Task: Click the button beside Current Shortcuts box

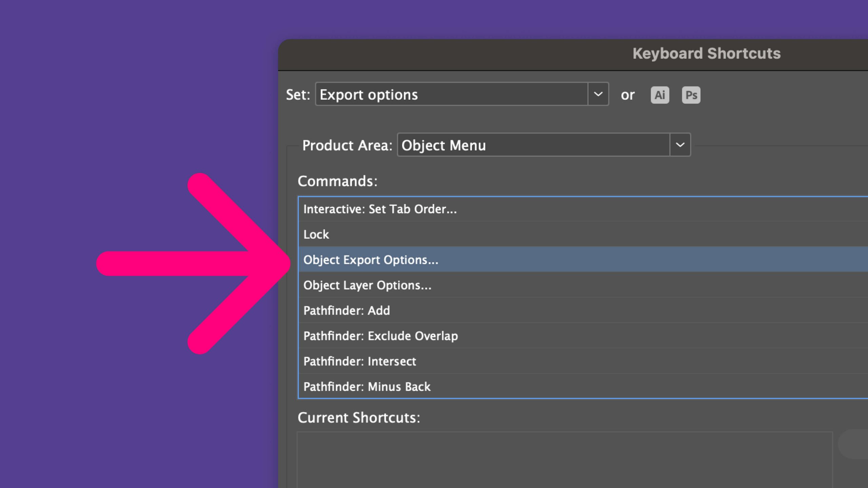Action: tap(854, 444)
